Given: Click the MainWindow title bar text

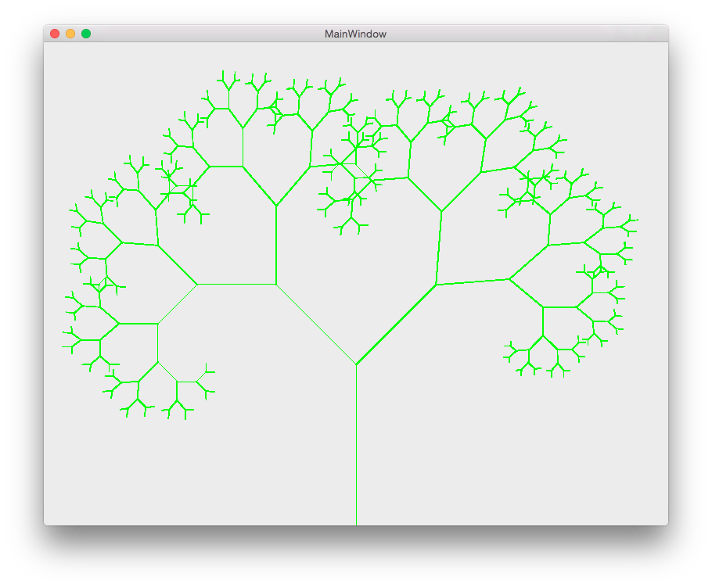Looking at the screenshot, I should point(355,34).
